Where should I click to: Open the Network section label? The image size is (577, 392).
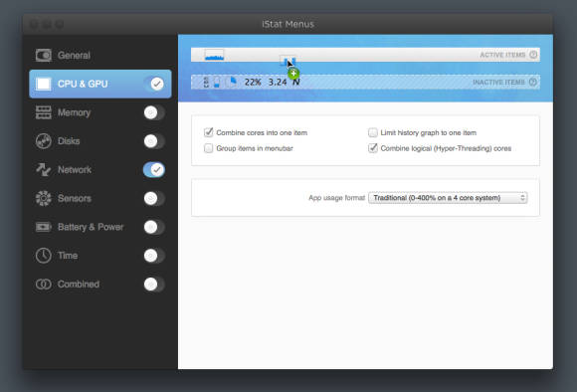[x=75, y=170]
